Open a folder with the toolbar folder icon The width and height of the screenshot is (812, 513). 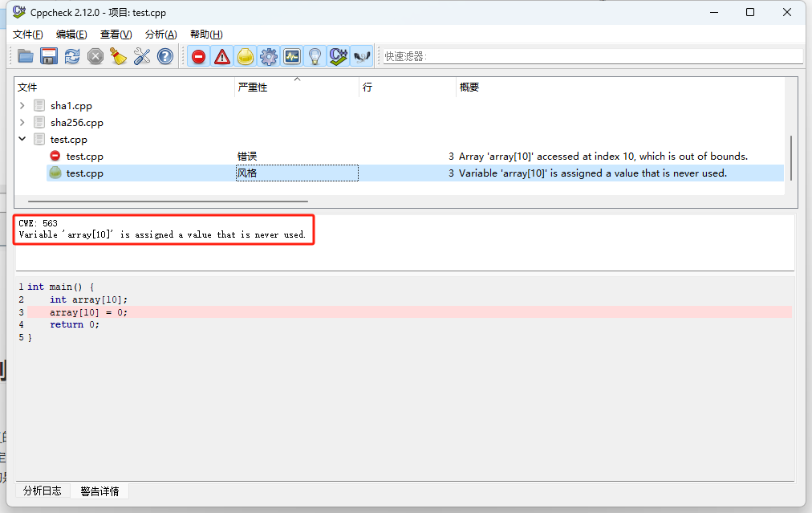26,56
